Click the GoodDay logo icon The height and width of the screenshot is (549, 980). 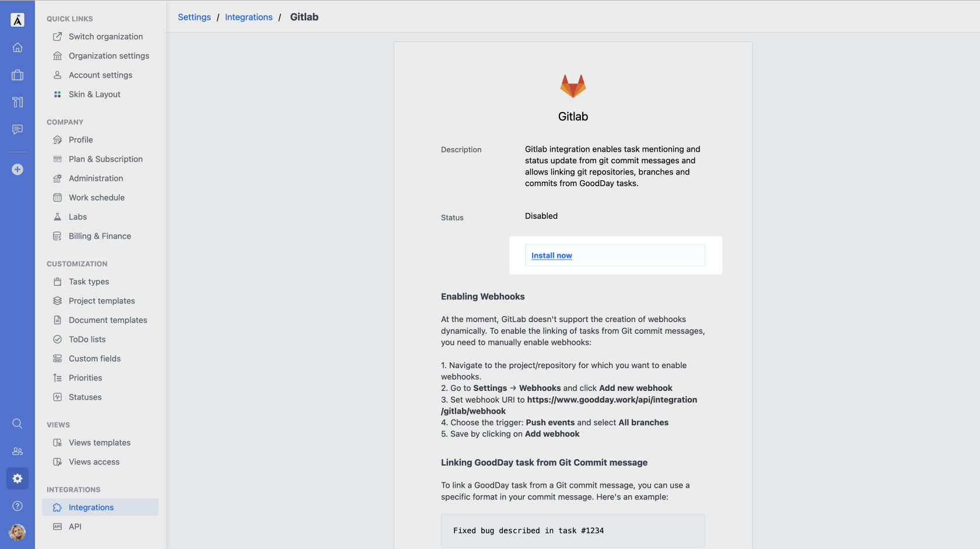(17, 20)
